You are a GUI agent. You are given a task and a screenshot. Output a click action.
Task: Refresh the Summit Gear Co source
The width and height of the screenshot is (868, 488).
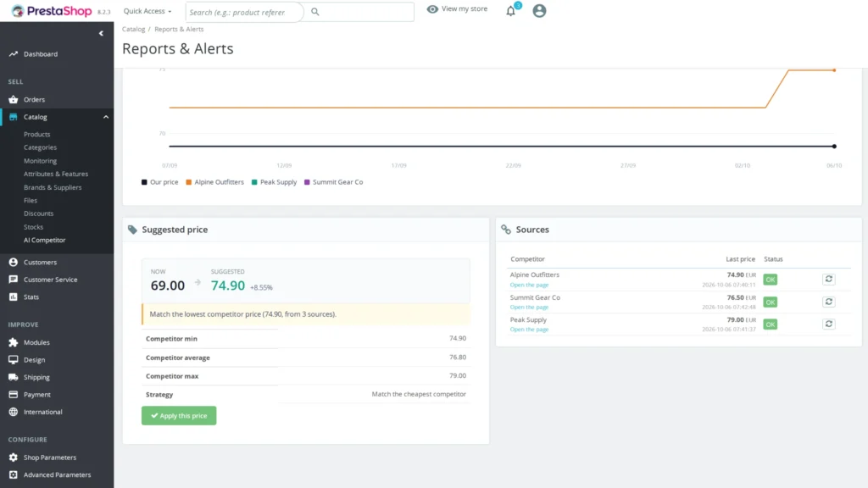click(829, 302)
